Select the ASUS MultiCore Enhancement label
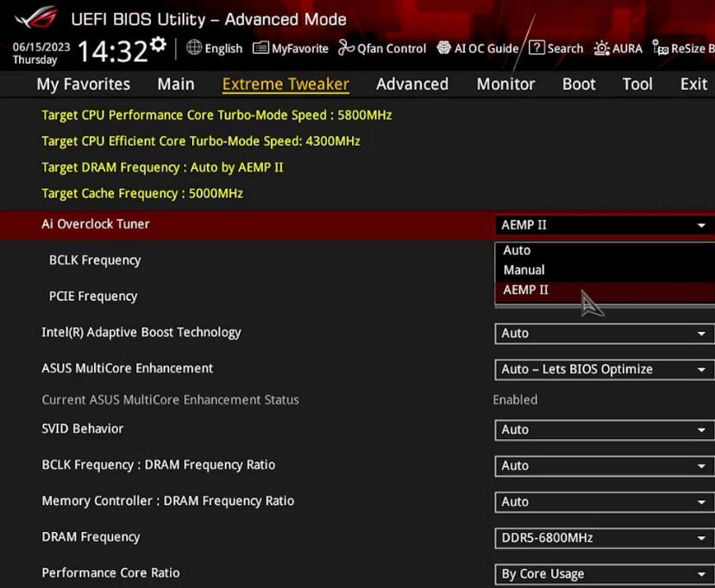Screen dimensions: 715x588 128,368
